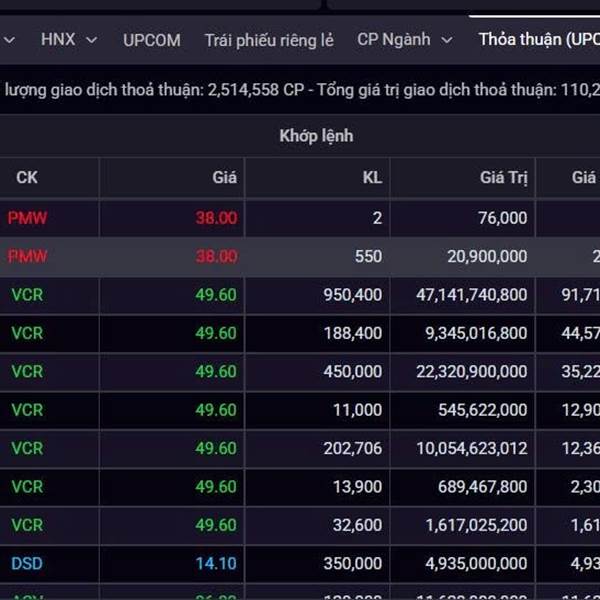Select PMW row with volume 550
Image resolution: width=600 pixels, height=600 pixels.
(300, 256)
